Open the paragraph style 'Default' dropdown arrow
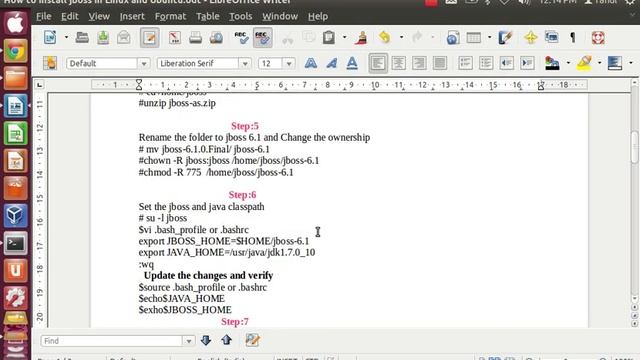 pos(144,64)
